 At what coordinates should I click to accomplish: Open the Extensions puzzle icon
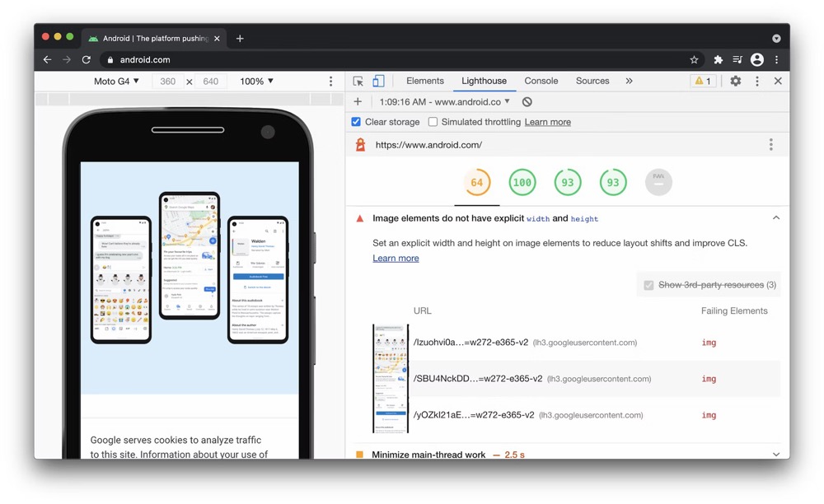click(718, 60)
